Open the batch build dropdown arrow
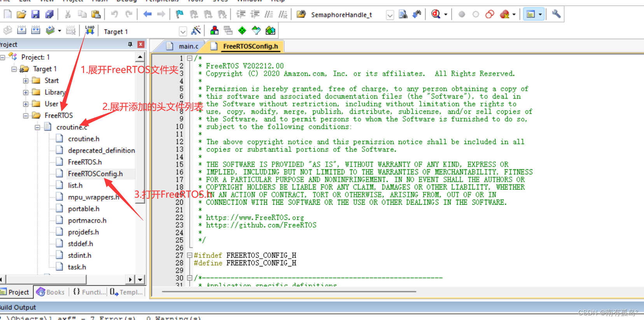 (59, 30)
